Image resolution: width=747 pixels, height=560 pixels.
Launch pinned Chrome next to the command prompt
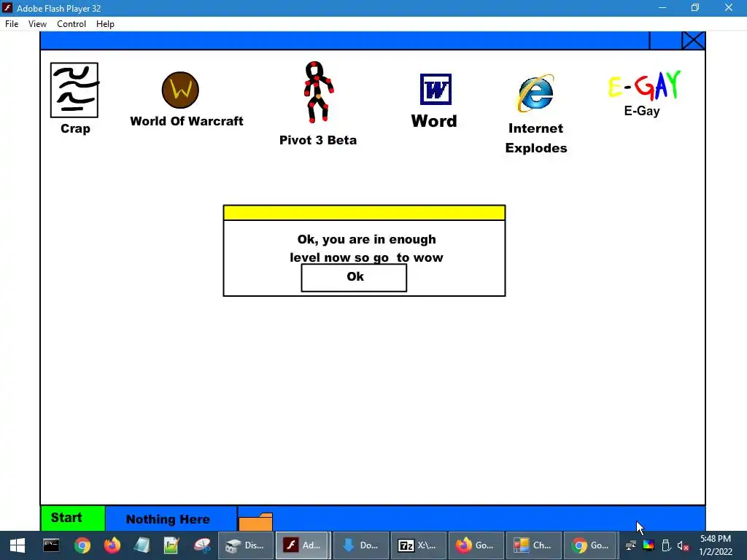click(x=82, y=545)
